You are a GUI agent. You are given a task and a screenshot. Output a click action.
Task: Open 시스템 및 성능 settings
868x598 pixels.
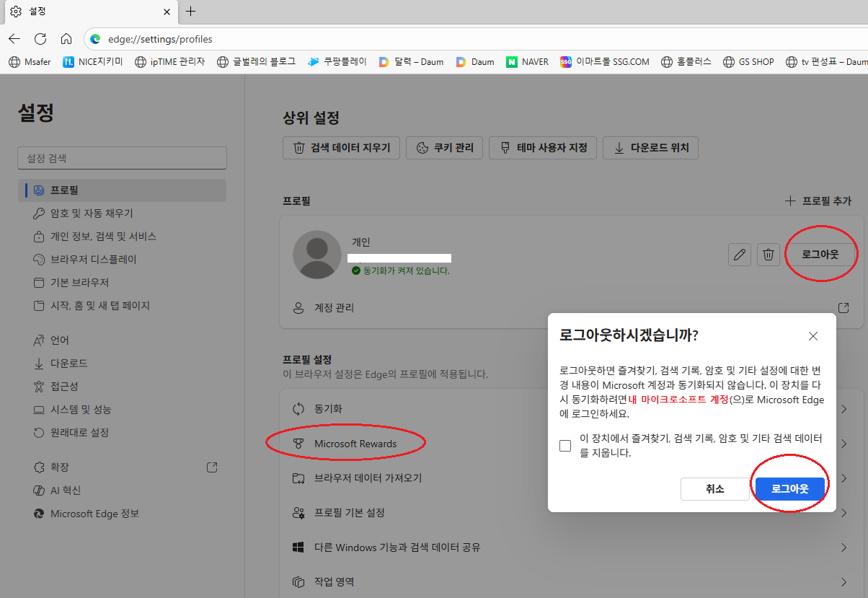[122, 410]
